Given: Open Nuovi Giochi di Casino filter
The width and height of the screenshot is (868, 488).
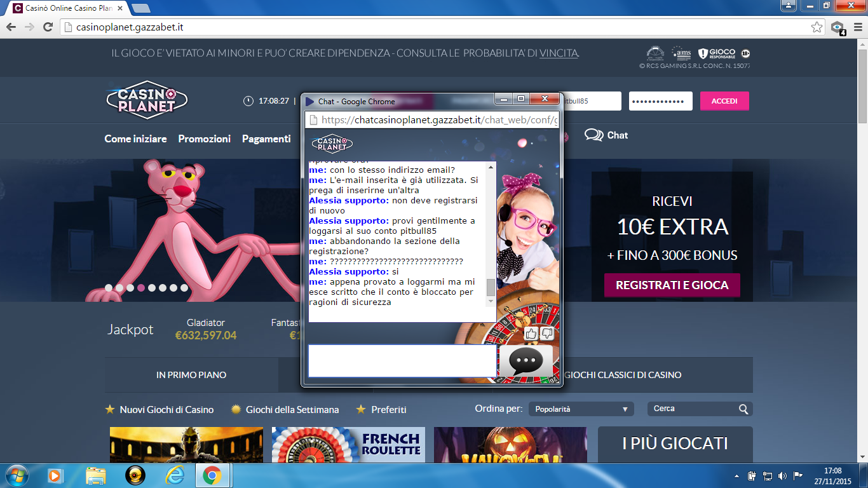Looking at the screenshot, I should pyautogui.click(x=159, y=410).
